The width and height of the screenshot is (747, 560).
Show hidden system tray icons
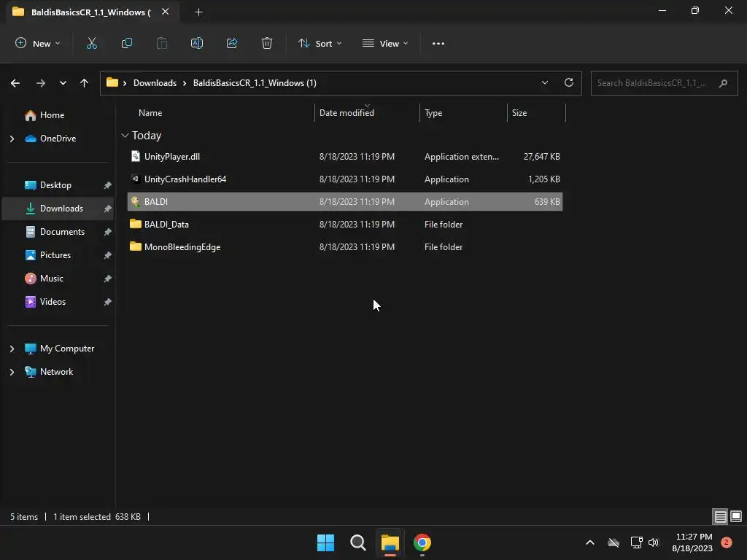click(x=589, y=542)
